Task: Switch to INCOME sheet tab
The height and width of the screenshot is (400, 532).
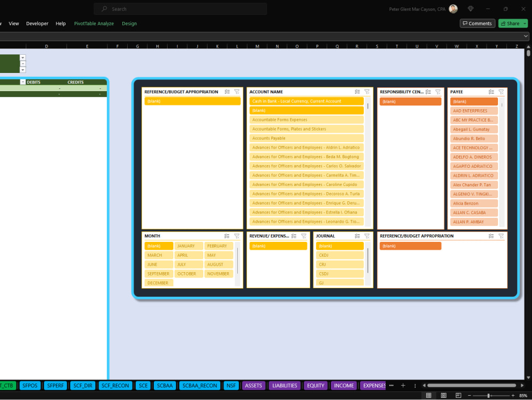Action: tap(344, 386)
